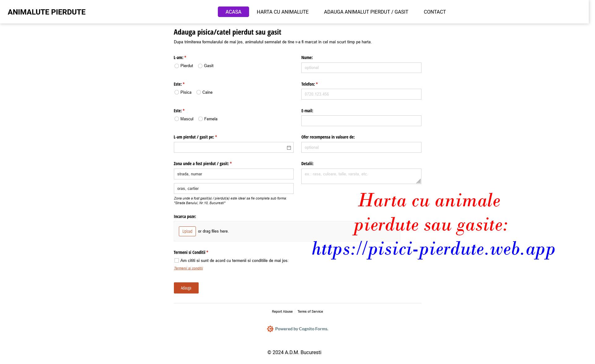Open Harta cu Animalute menu item

pyautogui.click(x=282, y=12)
